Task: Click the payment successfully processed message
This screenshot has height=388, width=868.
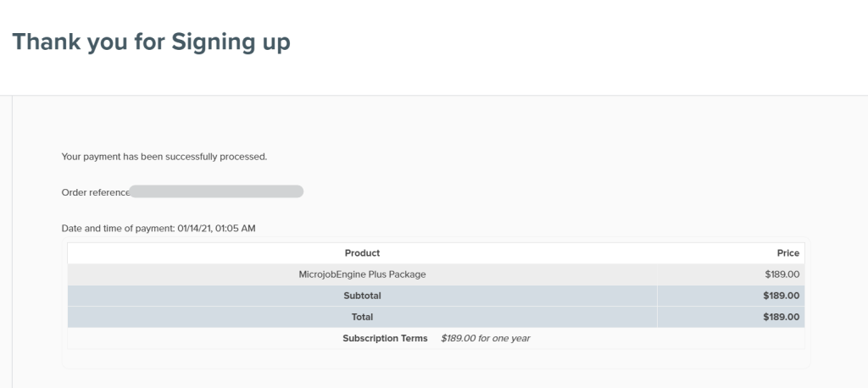Action: (164, 157)
